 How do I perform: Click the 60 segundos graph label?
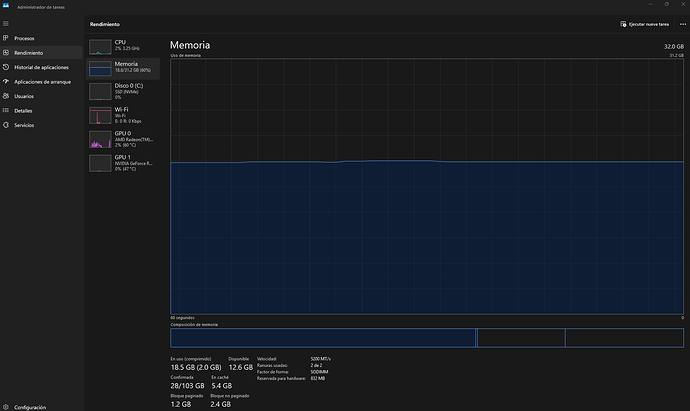(183, 318)
